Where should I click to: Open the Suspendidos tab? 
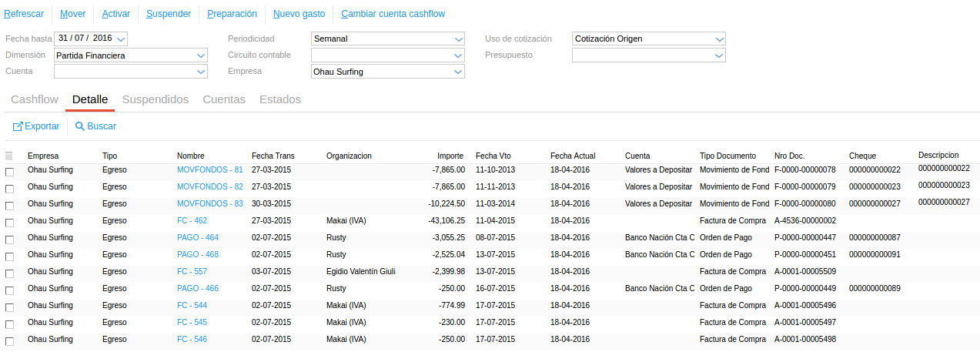[x=156, y=99]
